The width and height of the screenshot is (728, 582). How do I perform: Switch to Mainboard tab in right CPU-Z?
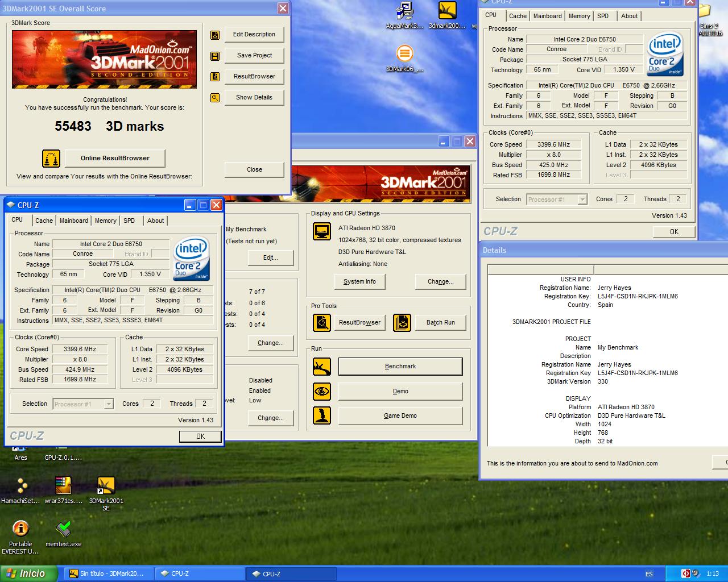click(x=548, y=16)
